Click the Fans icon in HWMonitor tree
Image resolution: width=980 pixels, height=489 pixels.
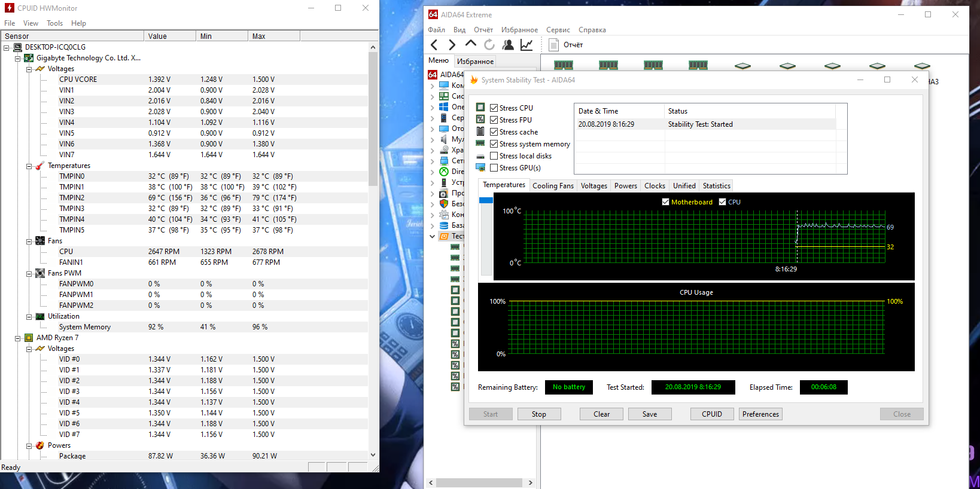pos(40,241)
